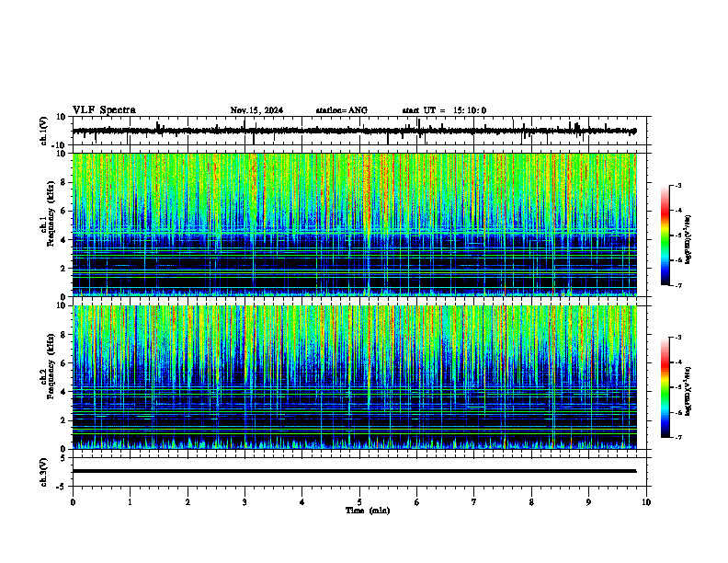
Task: Click the "-5" tick on ch.3(V) axis
Action: pyautogui.click(x=63, y=487)
